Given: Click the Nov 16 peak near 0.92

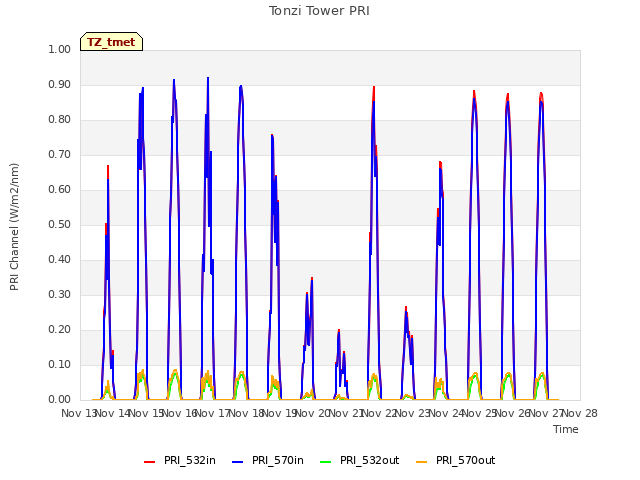Looking at the screenshot, I should tap(208, 78).
